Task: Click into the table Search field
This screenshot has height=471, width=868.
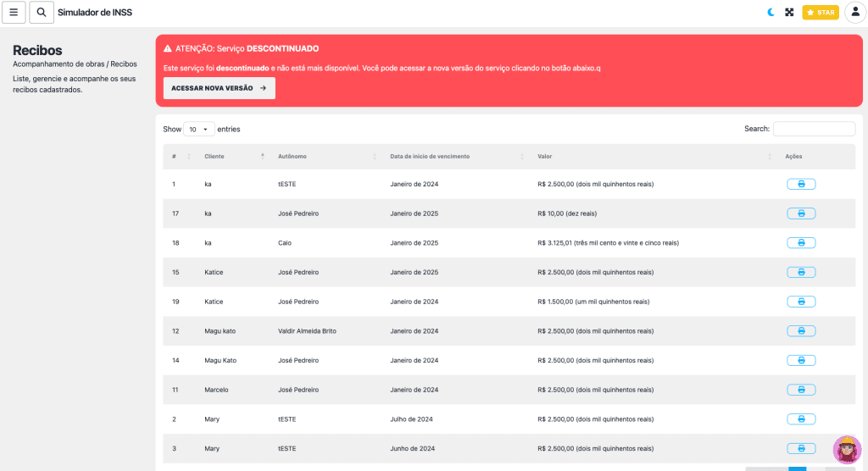Action: [x=814, y=129]
